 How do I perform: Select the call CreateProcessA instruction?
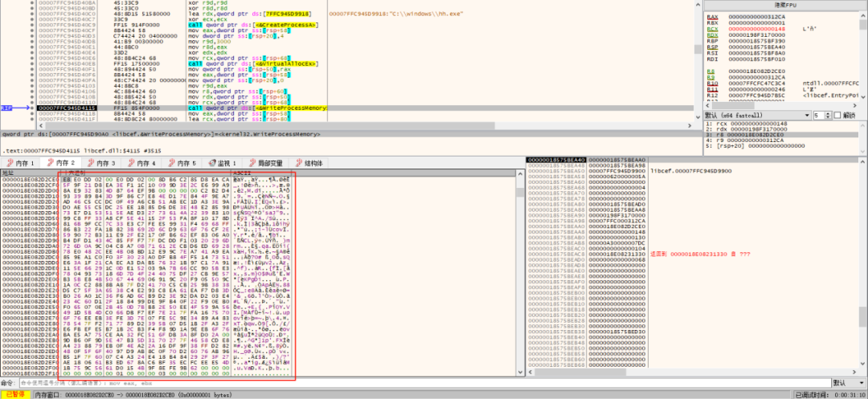pyautogui.click(x=252, y=25)
